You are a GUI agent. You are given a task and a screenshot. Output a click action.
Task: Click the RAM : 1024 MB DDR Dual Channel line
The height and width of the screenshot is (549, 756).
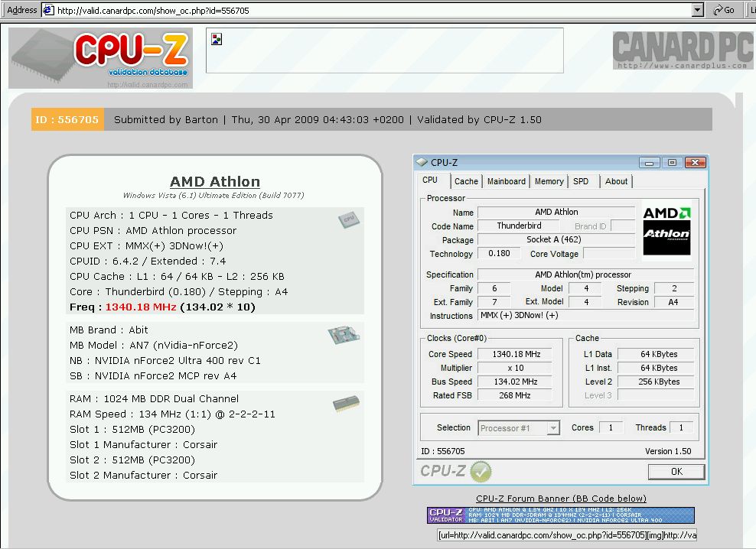coord(154,398)
